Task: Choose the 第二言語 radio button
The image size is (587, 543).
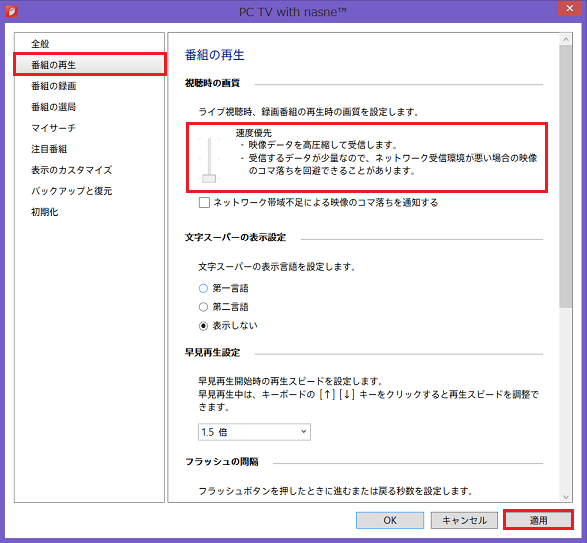Action: [203, 307]
